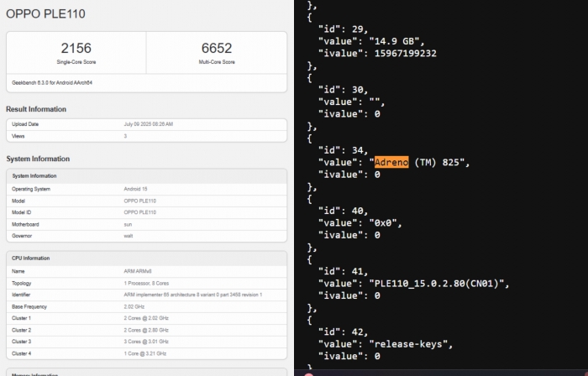This screenshot has height=376, width=588.
Task: Click the CPU Name row label
Action: click(x=18, y=272)
